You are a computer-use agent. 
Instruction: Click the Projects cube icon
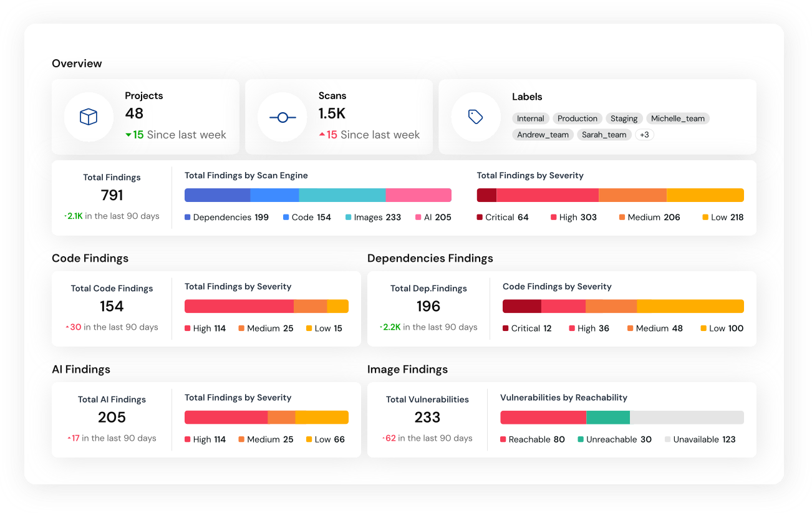(x=89, y=117)
